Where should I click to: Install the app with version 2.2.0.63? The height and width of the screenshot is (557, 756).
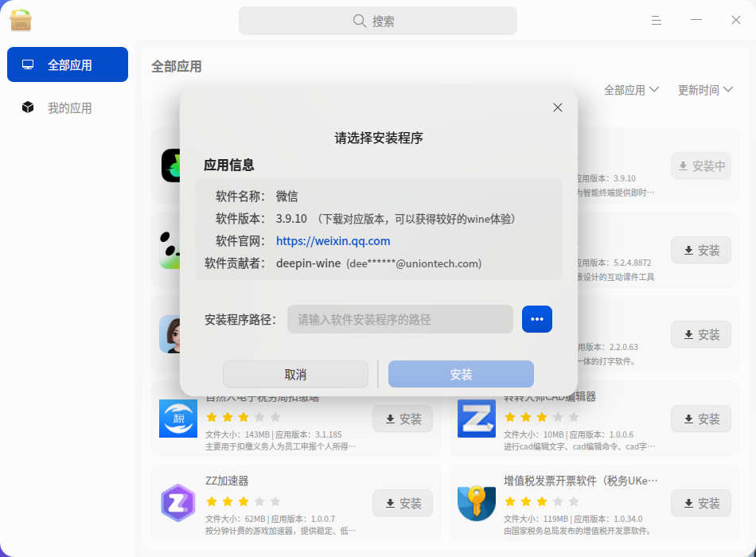coord(701,335)
